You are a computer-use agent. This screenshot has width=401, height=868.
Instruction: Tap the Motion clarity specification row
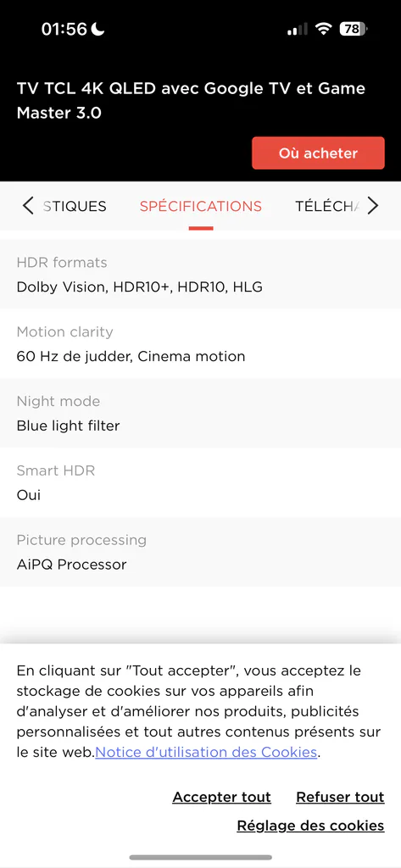point(200,344)
